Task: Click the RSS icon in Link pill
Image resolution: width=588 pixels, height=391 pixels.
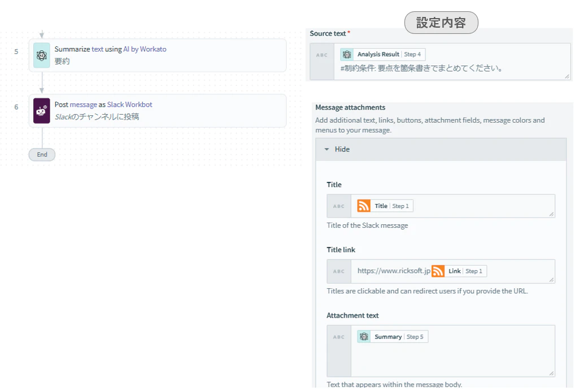Action: (438, 271)
